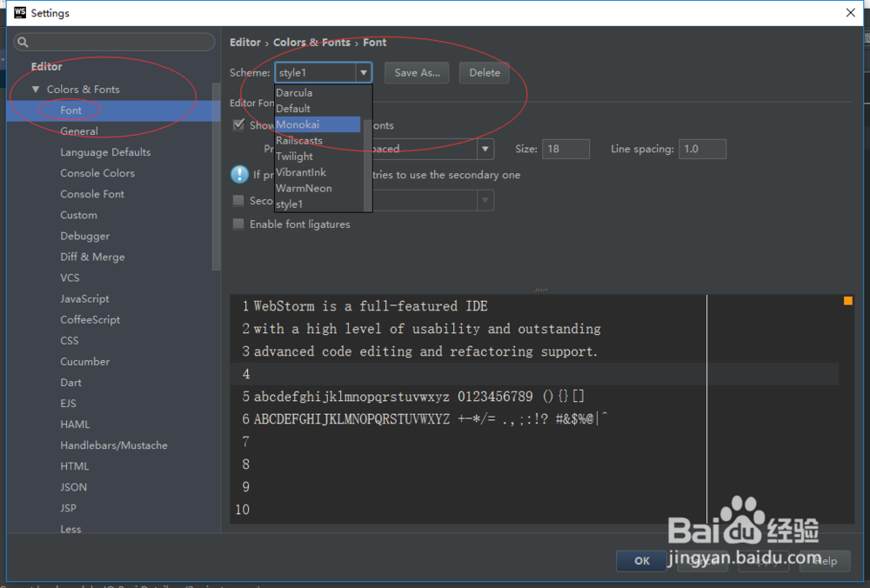Collapse the Colors & Fonts tree node

click(x=36, y=90)
